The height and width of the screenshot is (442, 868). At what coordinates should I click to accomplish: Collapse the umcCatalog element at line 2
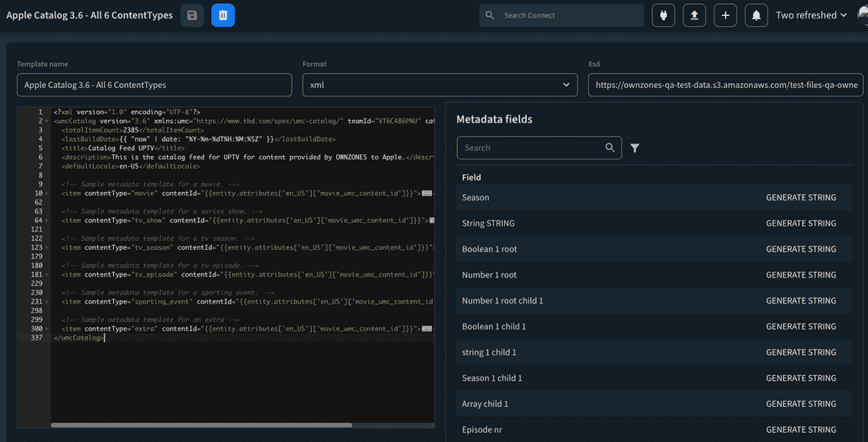click(46, 122)
